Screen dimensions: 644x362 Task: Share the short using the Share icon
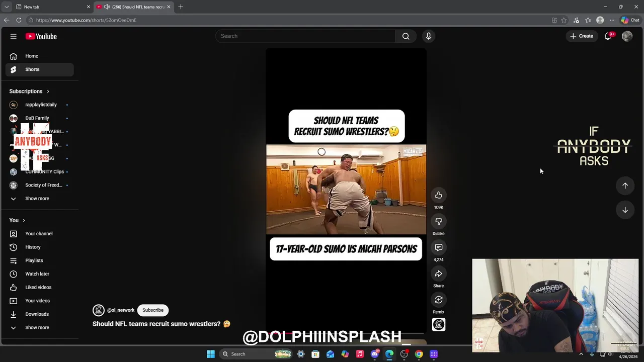(439, 274)
